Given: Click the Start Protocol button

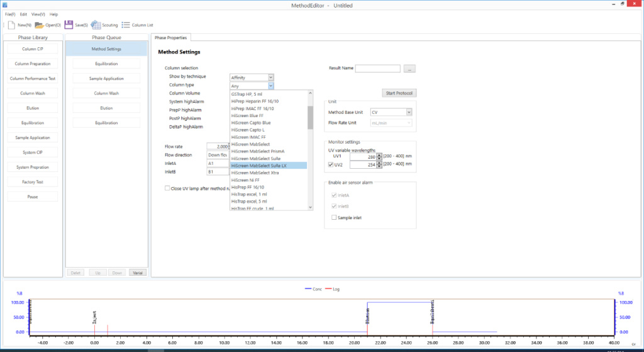Looking at the screenshot, I should [399, 93].
